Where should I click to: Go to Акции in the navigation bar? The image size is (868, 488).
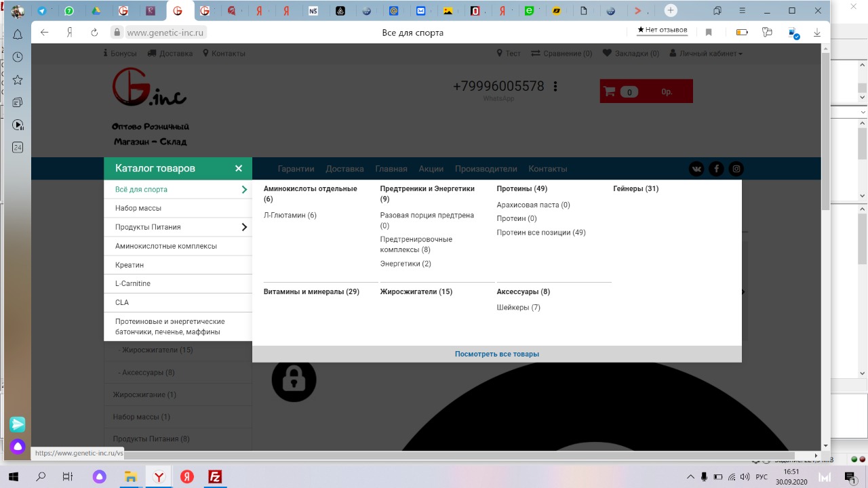[431, 169]
